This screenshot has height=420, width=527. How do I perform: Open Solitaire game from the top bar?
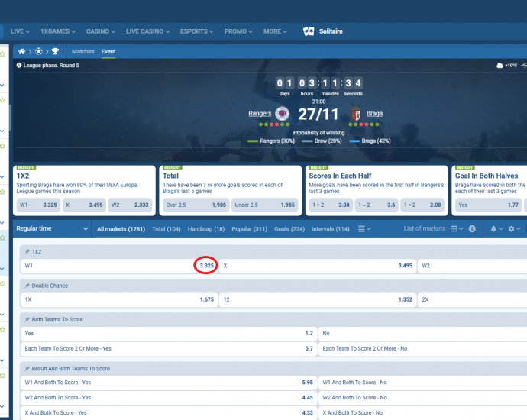pos(323,31)
